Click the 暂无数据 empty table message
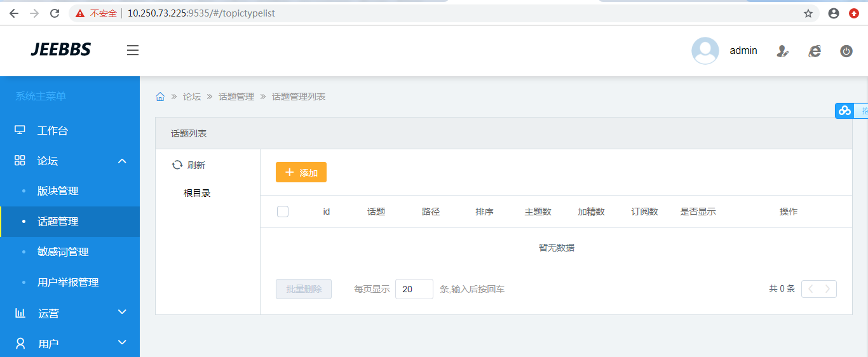The width and height of the screenshot is (868, 357). pos(557,248)
